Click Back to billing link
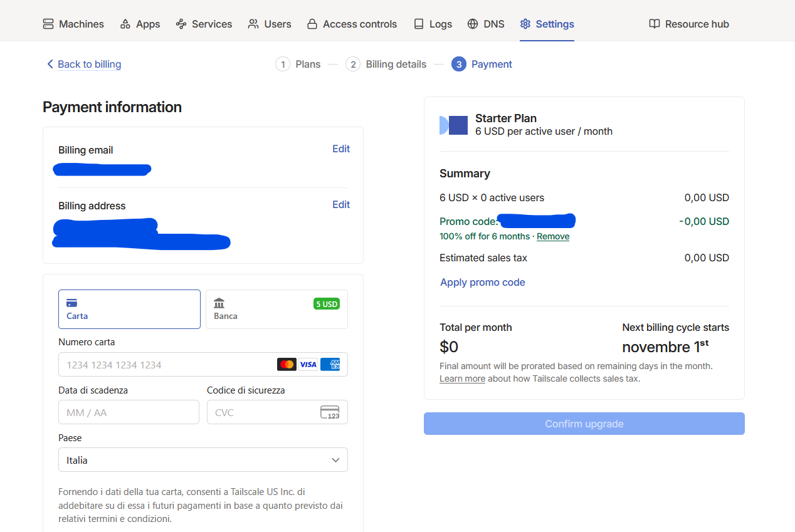The width and height of the screenshot is (795, 532). coord(89,64)
